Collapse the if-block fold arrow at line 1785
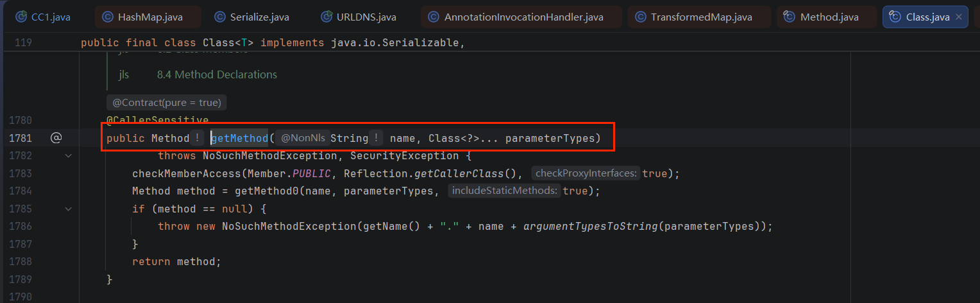 pos(68,209)
